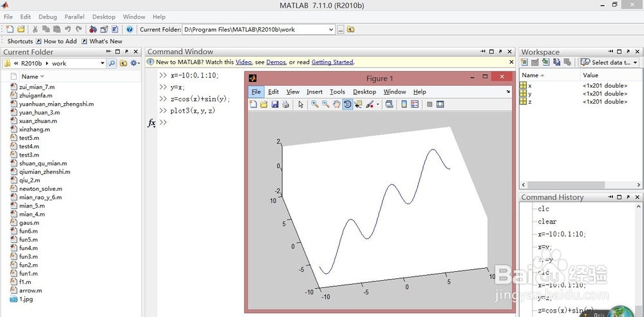Save the figure with the floppy icon

[275, 104]
